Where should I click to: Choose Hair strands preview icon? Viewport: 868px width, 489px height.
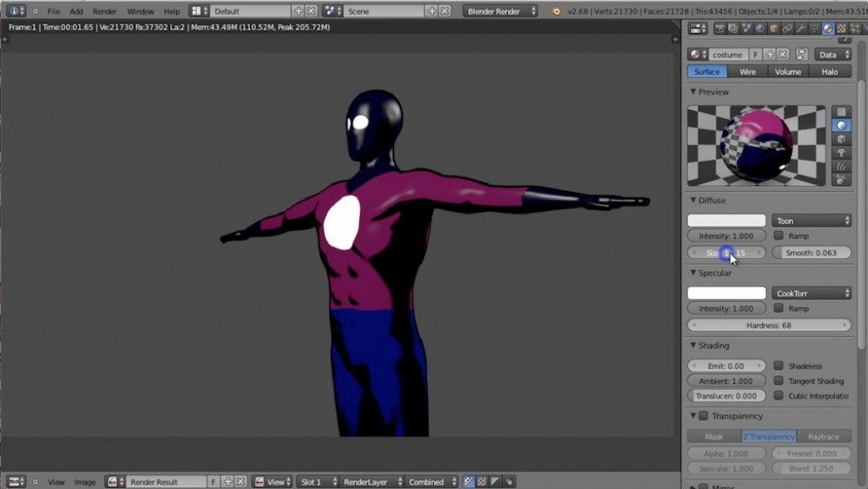841,167
